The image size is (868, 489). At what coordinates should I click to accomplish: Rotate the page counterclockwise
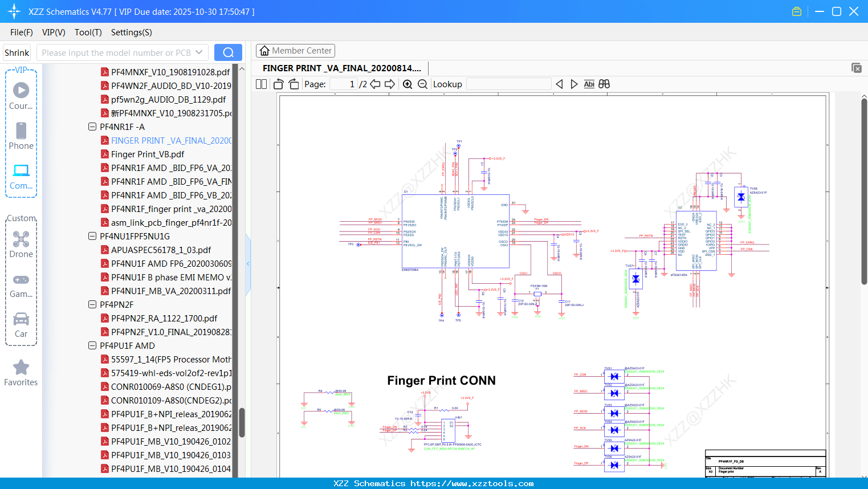(279, 84)
